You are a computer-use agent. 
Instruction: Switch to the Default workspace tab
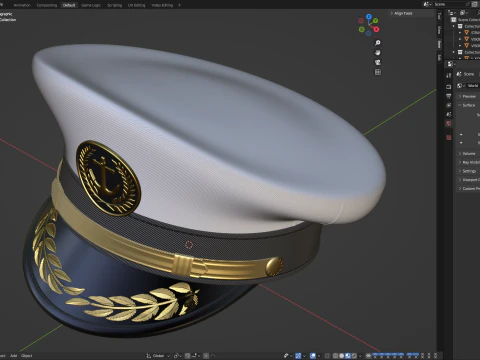coord(69,5)
